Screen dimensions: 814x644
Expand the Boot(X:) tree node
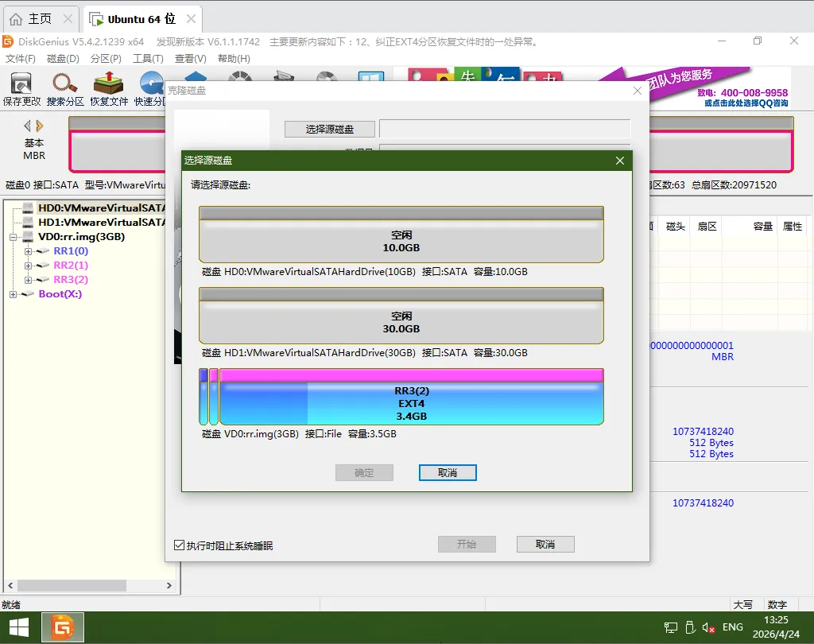coord(13,294)
